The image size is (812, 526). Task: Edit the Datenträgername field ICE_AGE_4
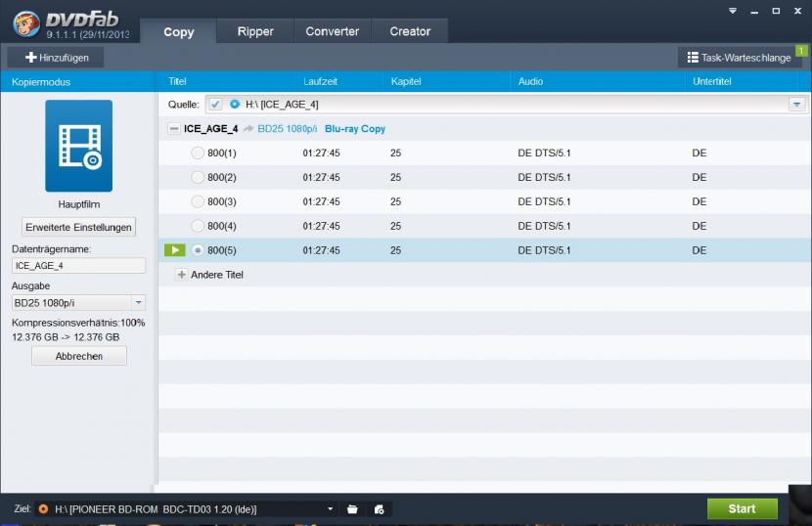tap(78, 266)
